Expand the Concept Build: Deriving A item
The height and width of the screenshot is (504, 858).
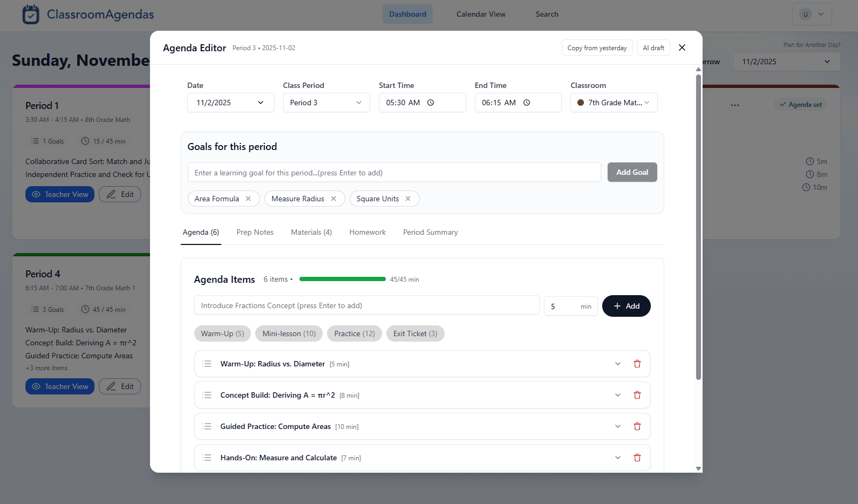618,395
